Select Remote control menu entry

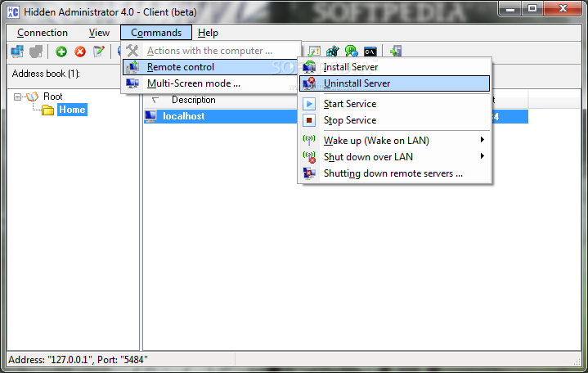pyautogui.click(x=211, y=67)
